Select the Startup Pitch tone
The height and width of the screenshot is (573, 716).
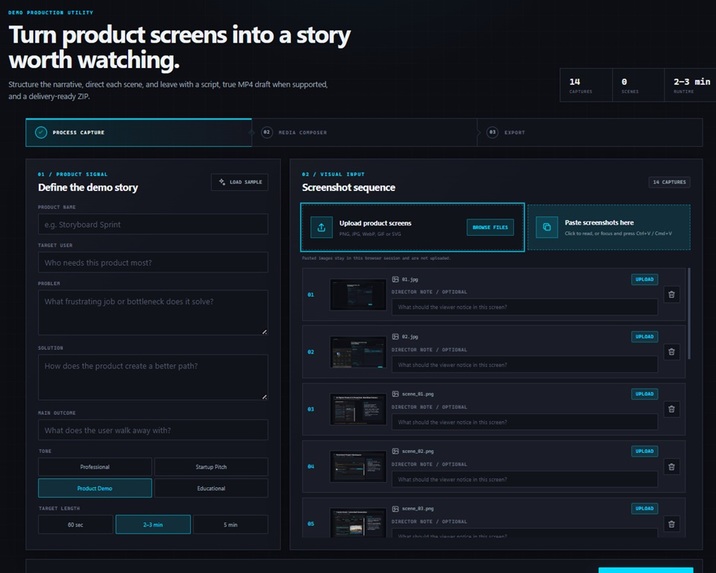[x=211, y=467]
